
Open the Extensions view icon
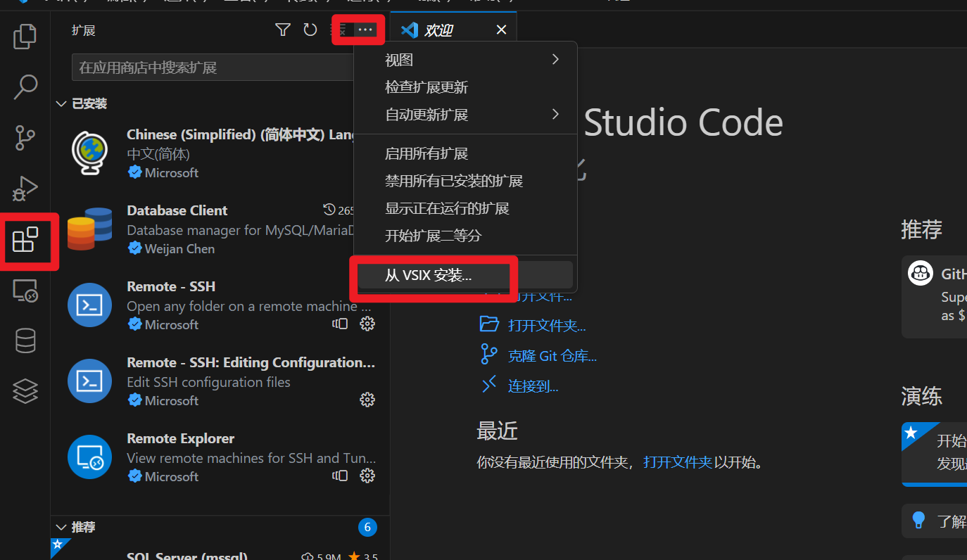point(25,240)
